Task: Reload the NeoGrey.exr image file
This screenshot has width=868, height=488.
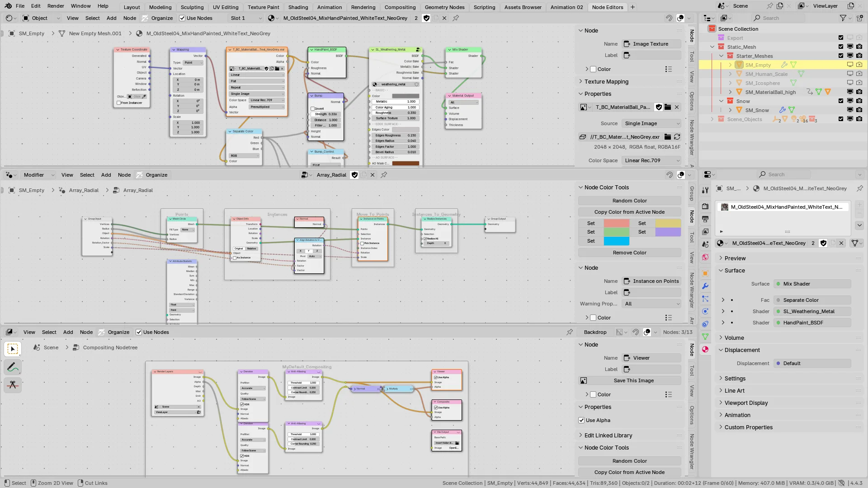Action: pyautogui.click(x=677, y=137)
